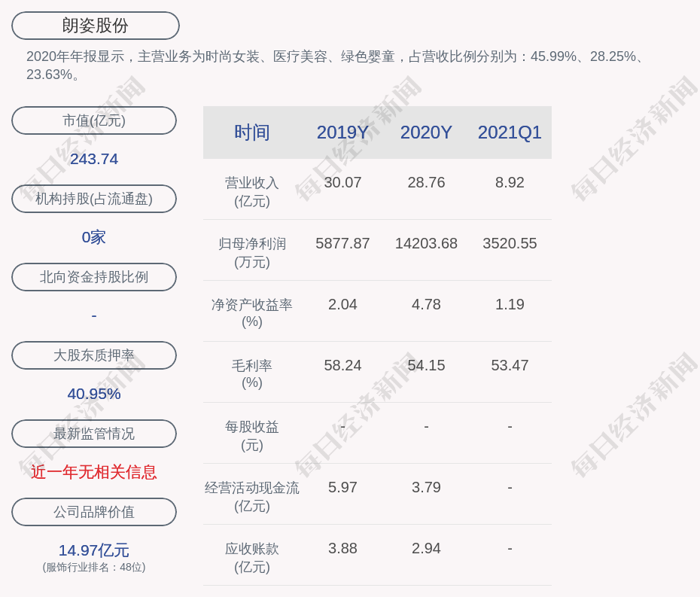The width and height of the screenshot is (700, 597).
Task: Click the receivables value 2.94
Action: [x=426, y=548]
